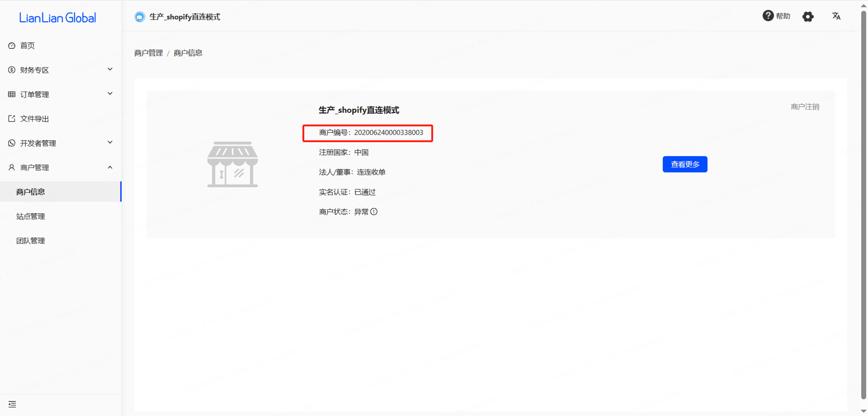This screenshot has width=868, height=416.
Task: Click the store placeholder image
Action: pos(233,164)
